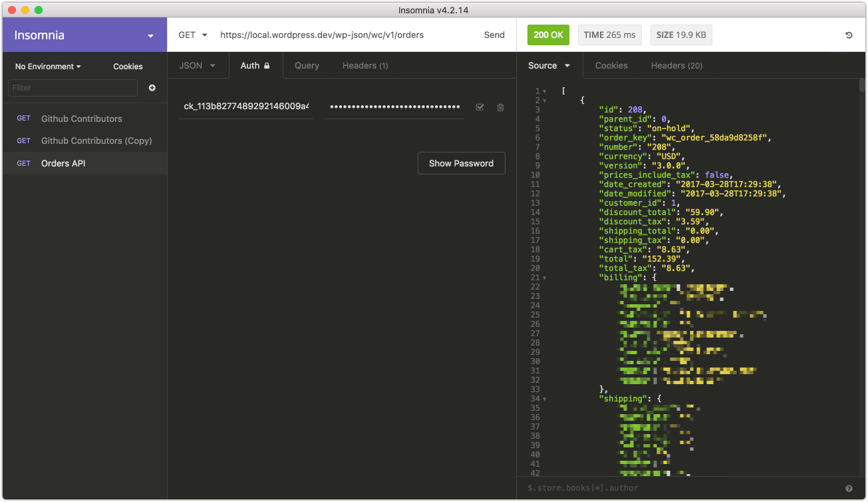Screen dimensions: 868x502
Task: Open the GET method dropdown
Action: pos(193,35)
